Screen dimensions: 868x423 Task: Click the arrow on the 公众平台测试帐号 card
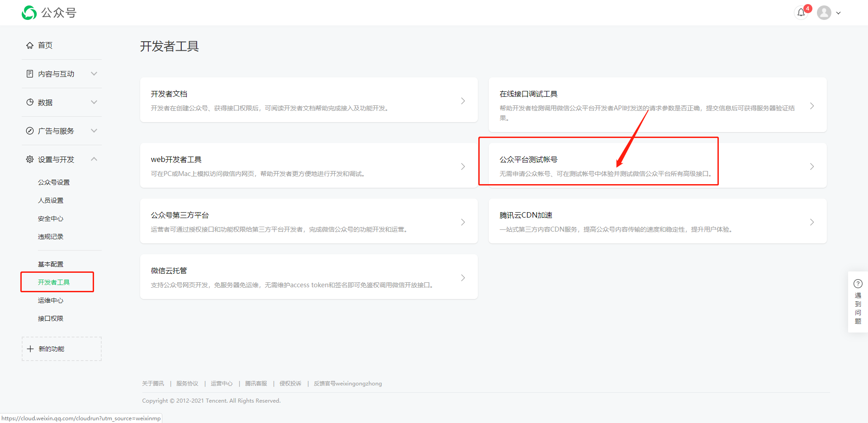(812, 166)
